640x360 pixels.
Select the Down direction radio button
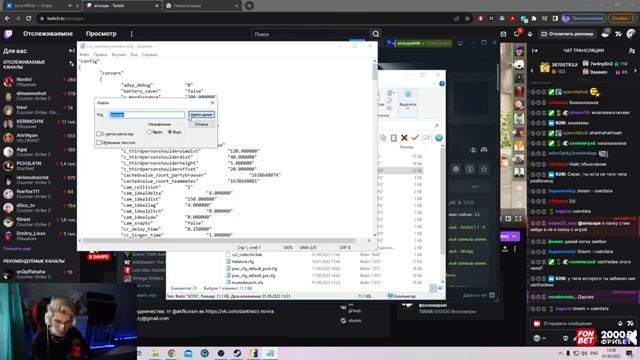click(170, 132)
